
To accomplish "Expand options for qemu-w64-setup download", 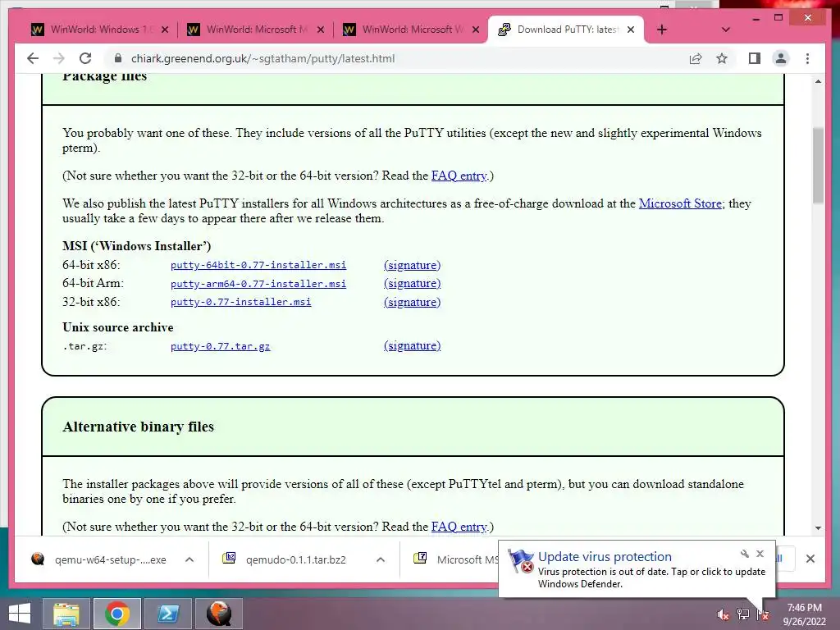I will (189, 559).
